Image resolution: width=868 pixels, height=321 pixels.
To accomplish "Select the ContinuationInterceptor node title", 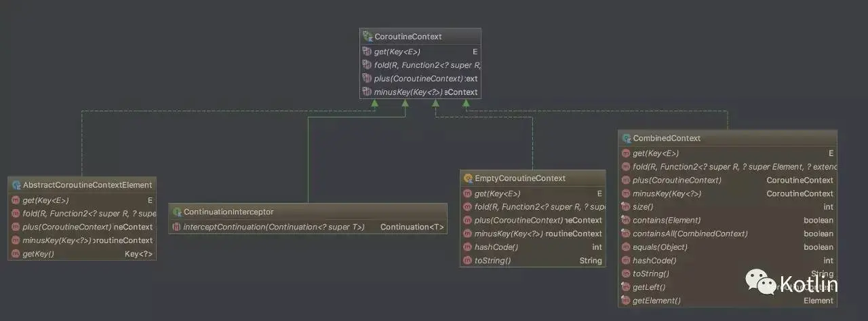I will click(x=229, y=212).
